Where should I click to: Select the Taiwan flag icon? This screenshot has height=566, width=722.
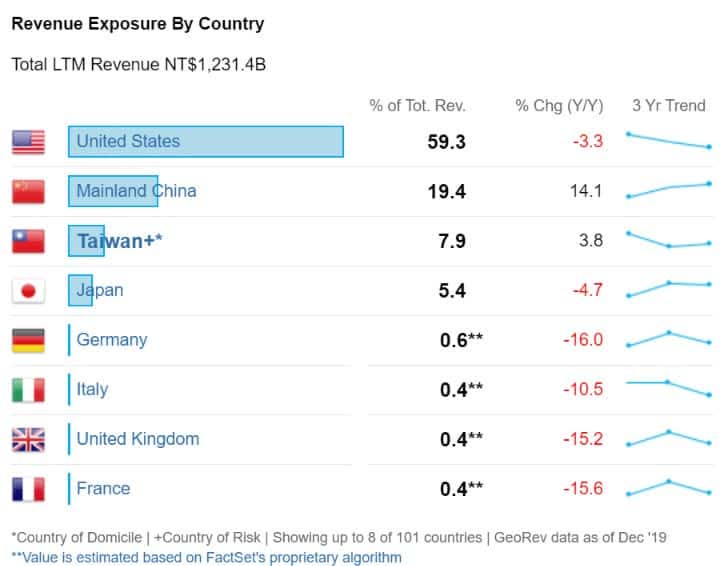[x=28, y=241]
